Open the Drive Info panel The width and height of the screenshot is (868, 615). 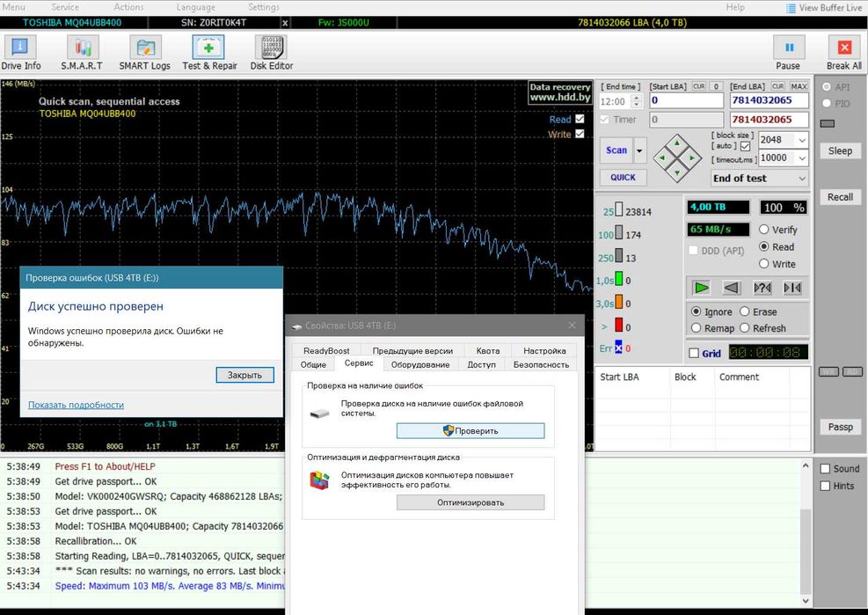click(20, 53)
